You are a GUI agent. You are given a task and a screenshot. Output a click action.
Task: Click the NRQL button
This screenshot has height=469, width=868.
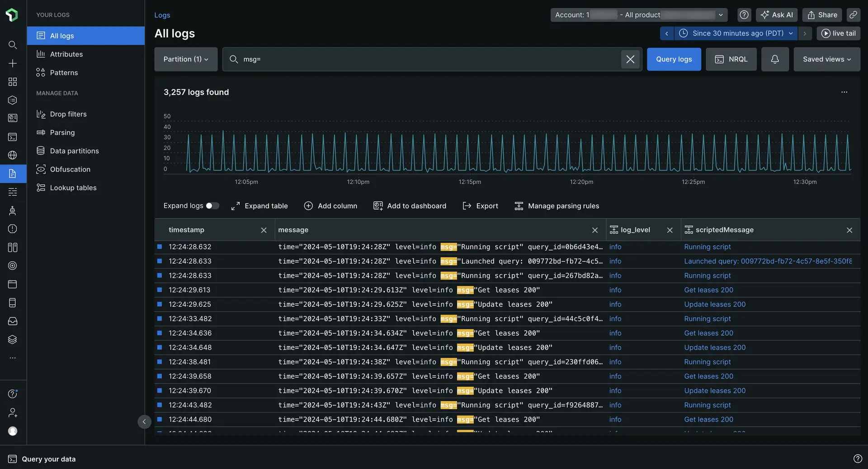(731, 59)
